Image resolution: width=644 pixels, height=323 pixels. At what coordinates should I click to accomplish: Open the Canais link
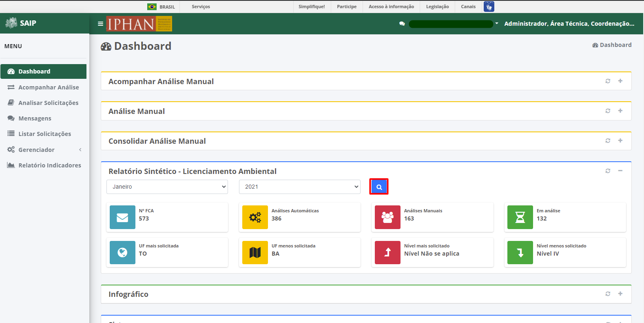(468, 7)
